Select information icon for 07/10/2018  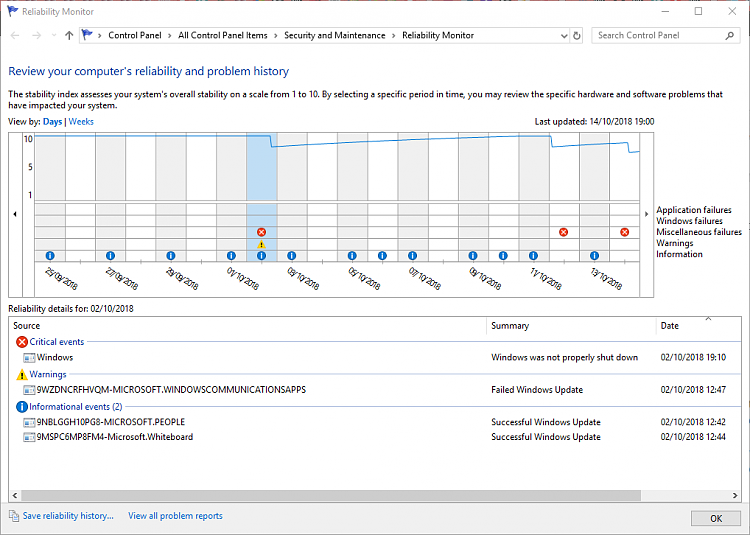click(x=413, y=256)
